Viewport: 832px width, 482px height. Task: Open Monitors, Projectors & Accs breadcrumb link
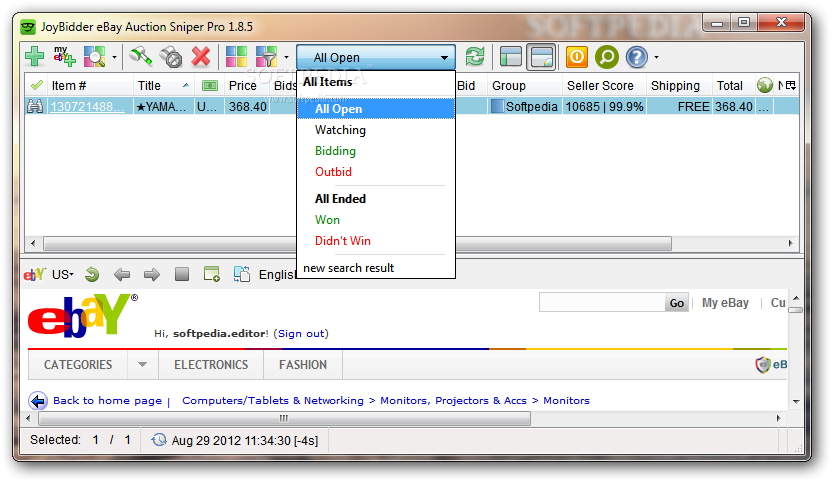[454, 401]
